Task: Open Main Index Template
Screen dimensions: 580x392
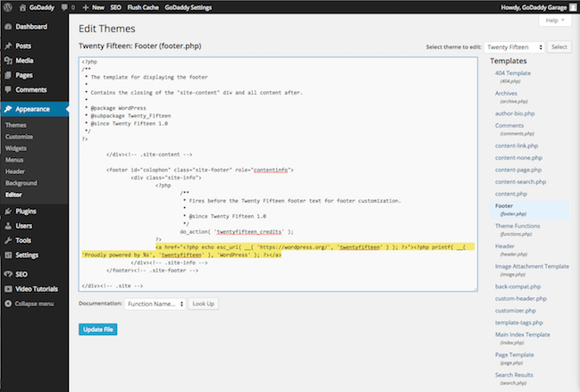Action: pos(522,334)
